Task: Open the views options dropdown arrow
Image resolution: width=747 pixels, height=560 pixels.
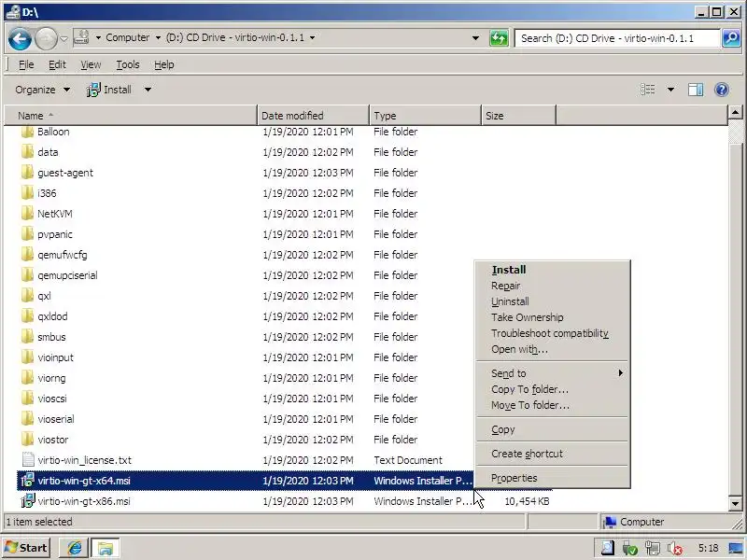Action: point(670,90)
